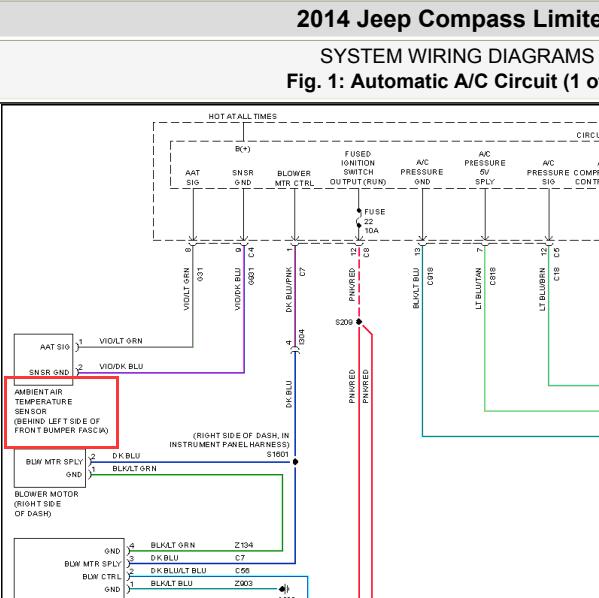599x598 pixels.
Task: Click the "Z903" circuit code
Action: pyautogui.click(x=244, y=583)
